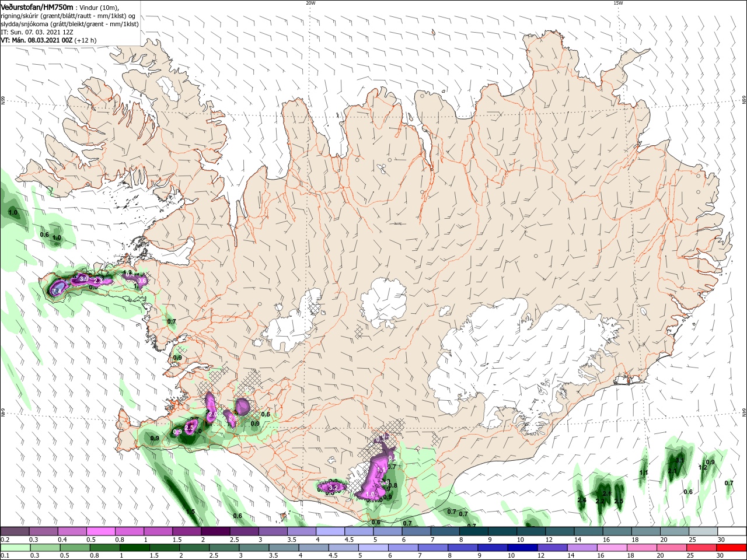Pick the light grey 25–30 swatch in the top legend row
This screenshot has width=747, height=560.
point(703,531)
